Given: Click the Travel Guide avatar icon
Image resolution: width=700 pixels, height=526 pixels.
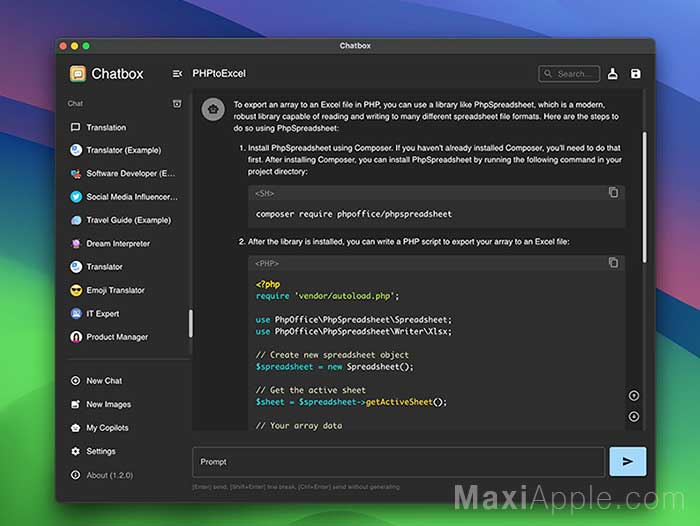Looking at the screenshot, I should pos(76,220).
